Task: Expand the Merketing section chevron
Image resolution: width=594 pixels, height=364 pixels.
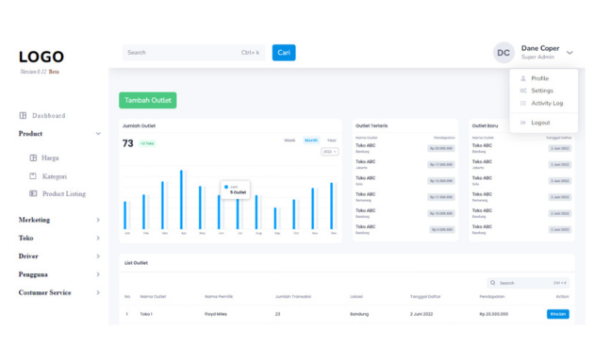Action: pos(98,220)
